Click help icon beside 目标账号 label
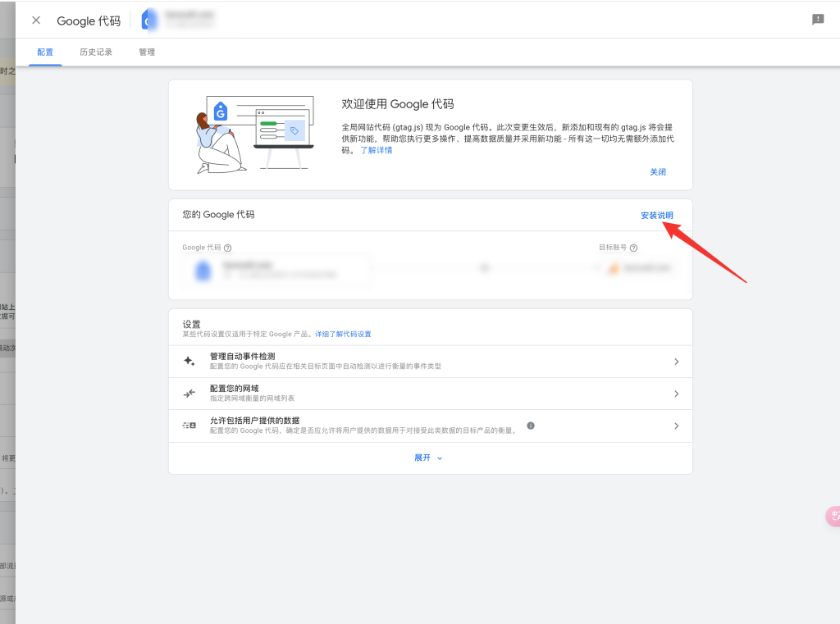Screen dimensions: 840x624 pos(634,248)
